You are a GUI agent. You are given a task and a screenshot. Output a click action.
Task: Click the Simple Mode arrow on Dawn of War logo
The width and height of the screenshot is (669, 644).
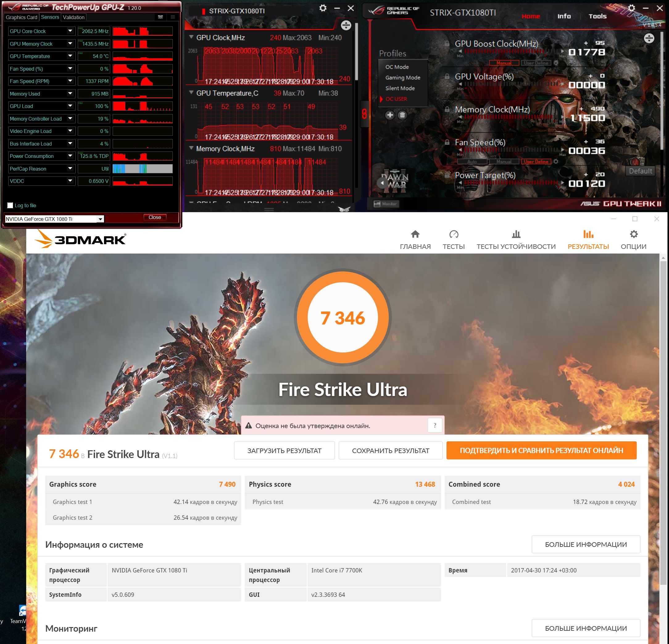[x=382, y=183]
